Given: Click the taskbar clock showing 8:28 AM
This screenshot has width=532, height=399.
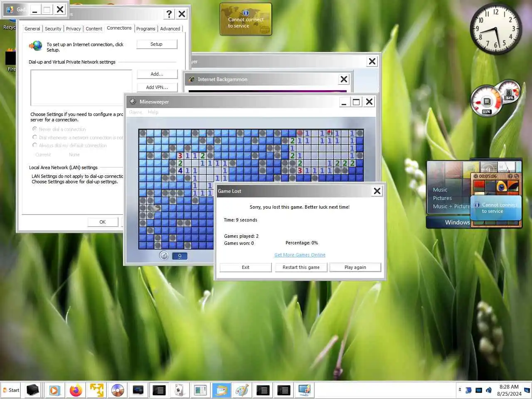Looking at the screenshot, I should pos(509,390).
